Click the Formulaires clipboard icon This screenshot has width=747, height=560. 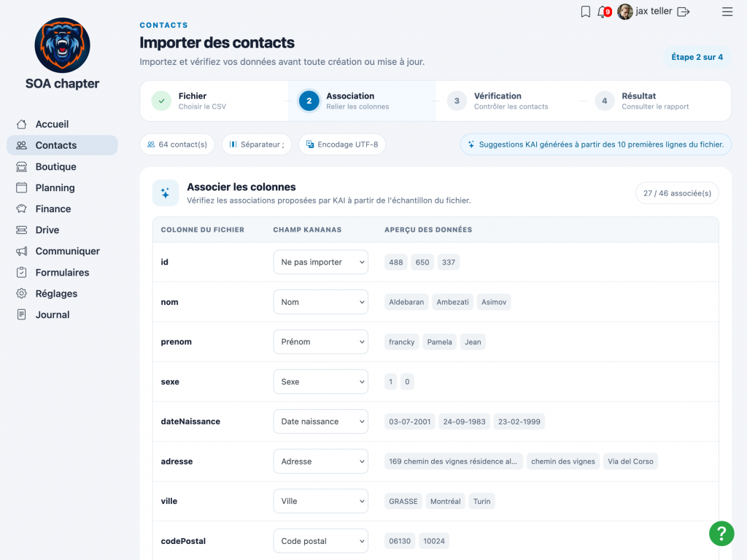(x=21, y=273)
